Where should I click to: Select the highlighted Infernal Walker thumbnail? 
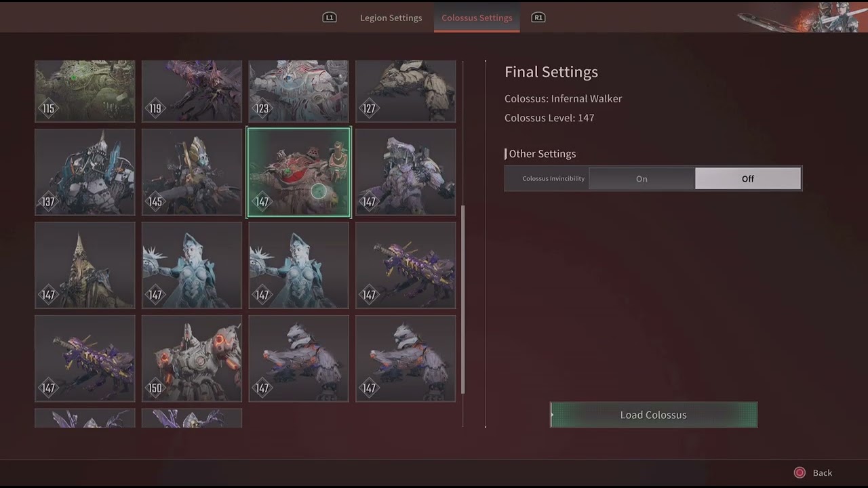[298, 172]
